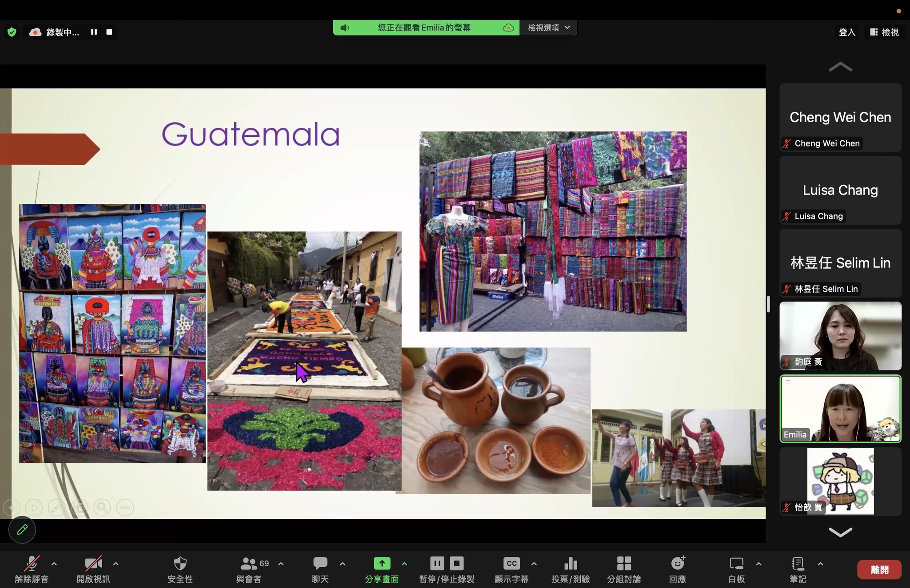The height and width of the screenshot is (588, 910).
Task: Expand participants options arrow beside 69
Action: [x=281, y=564]
